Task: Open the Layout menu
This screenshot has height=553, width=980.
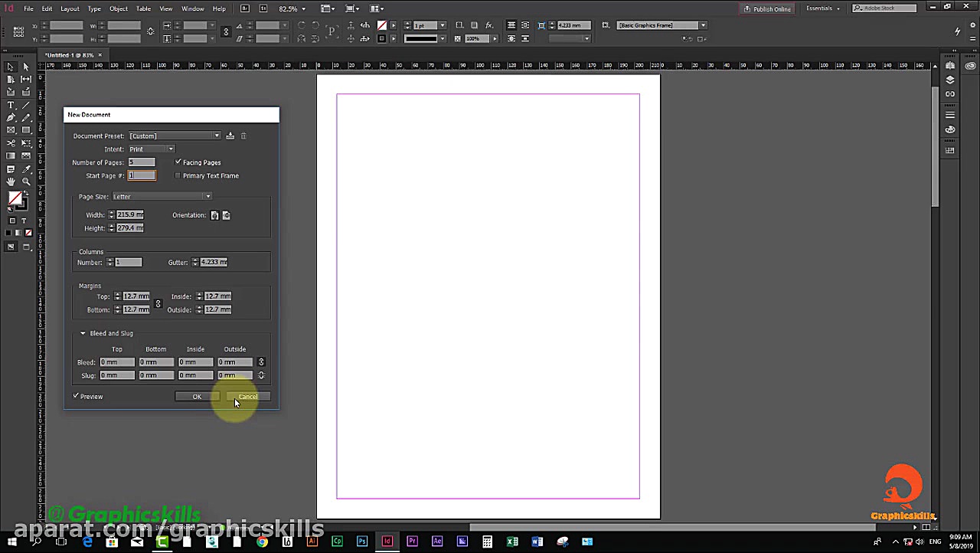Action: coord(70,8)
